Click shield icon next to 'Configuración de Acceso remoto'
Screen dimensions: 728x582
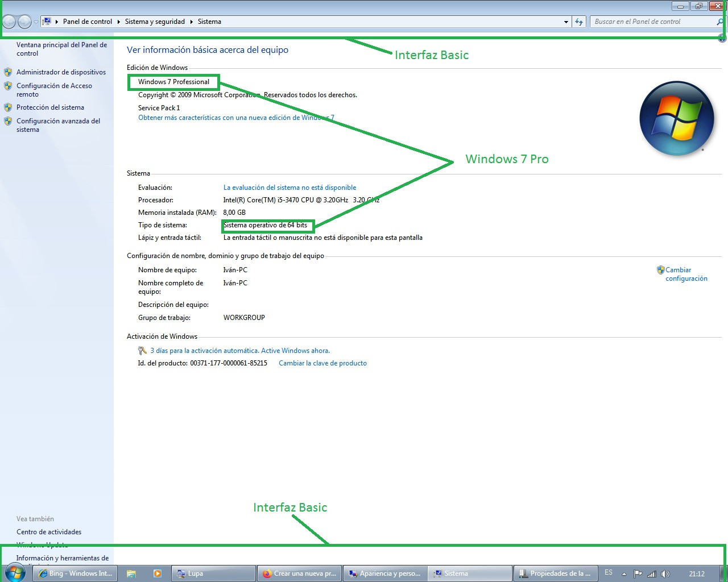tap(8, 86)
